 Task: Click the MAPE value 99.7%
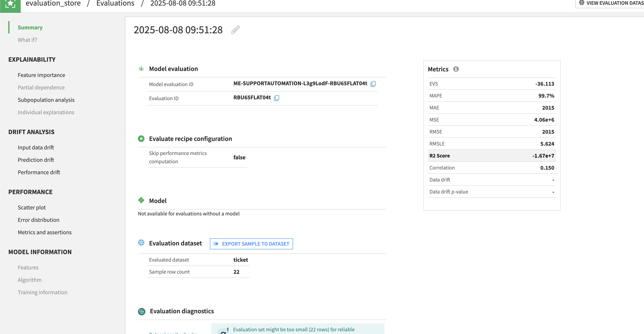click(x=546, y=96)
